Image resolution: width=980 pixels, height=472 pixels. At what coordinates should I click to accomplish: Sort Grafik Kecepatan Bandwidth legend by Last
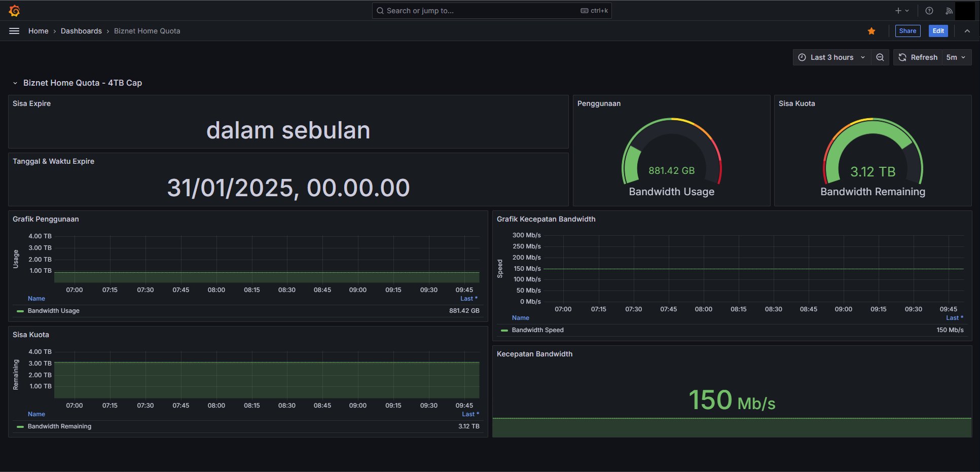[x=955, y=318]
